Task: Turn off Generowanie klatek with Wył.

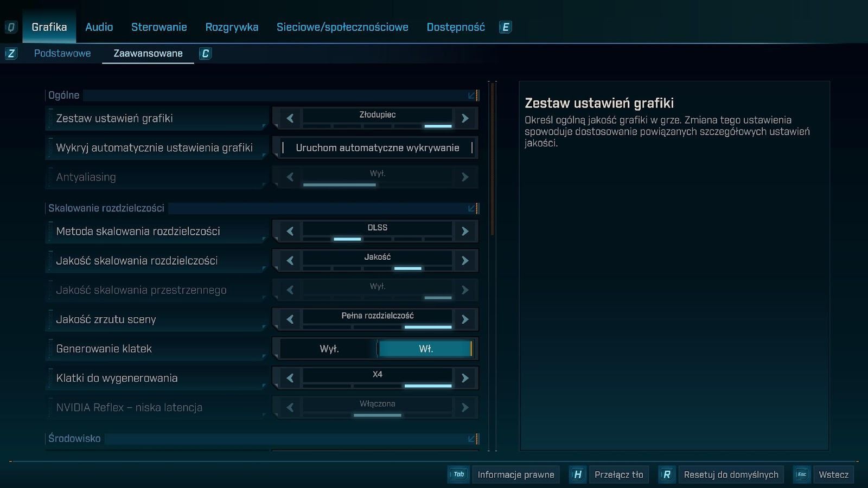Action: point(329,349)
